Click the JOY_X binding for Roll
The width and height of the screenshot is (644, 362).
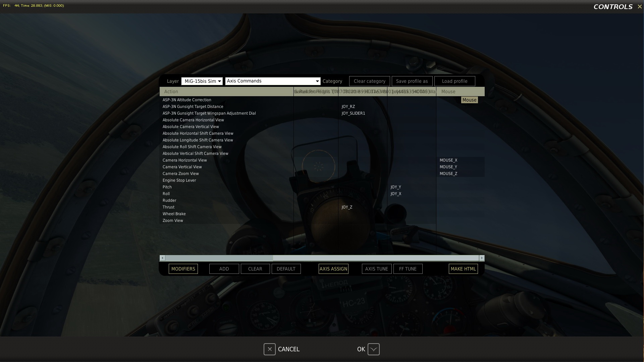coord(412,194)
